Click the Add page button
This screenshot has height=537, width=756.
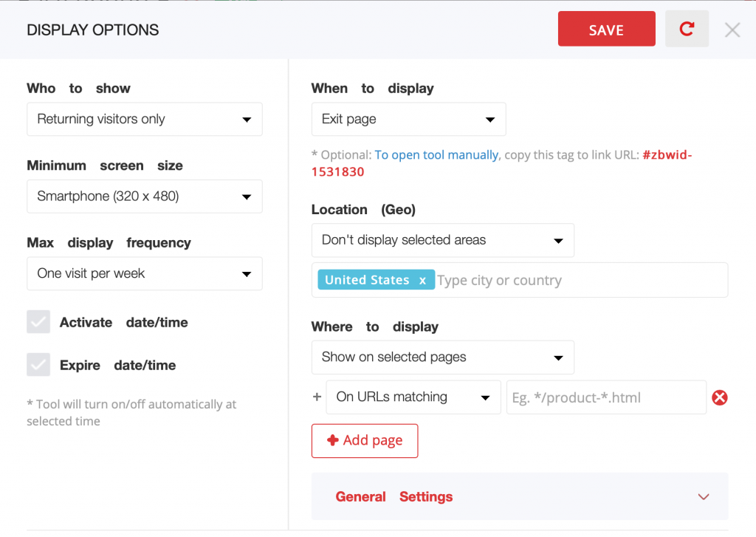click(x=365, y=440)
